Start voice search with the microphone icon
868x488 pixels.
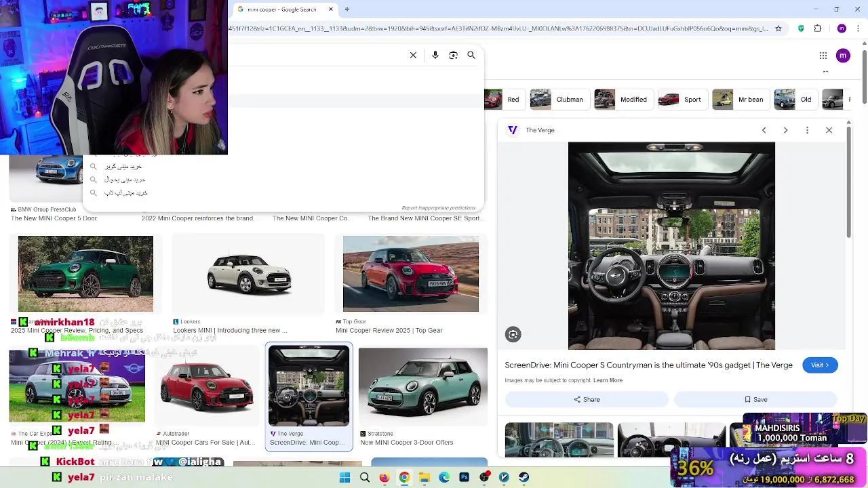[435, 55]
